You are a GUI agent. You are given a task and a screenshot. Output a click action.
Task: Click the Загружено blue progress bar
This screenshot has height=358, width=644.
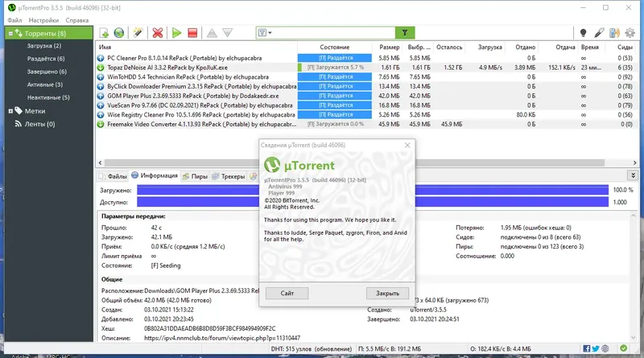[x=373, y=190]
